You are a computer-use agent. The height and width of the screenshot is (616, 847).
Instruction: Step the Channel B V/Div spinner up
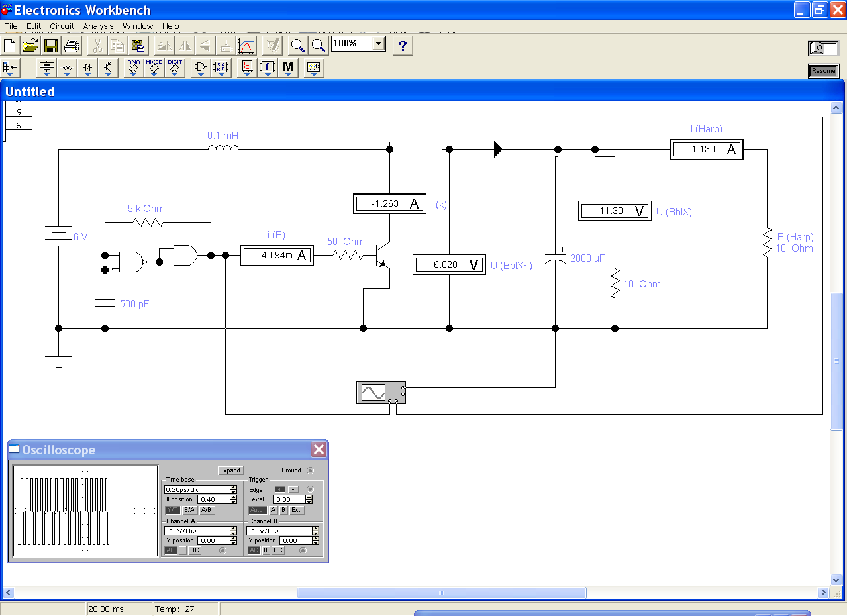click(315, 529)
